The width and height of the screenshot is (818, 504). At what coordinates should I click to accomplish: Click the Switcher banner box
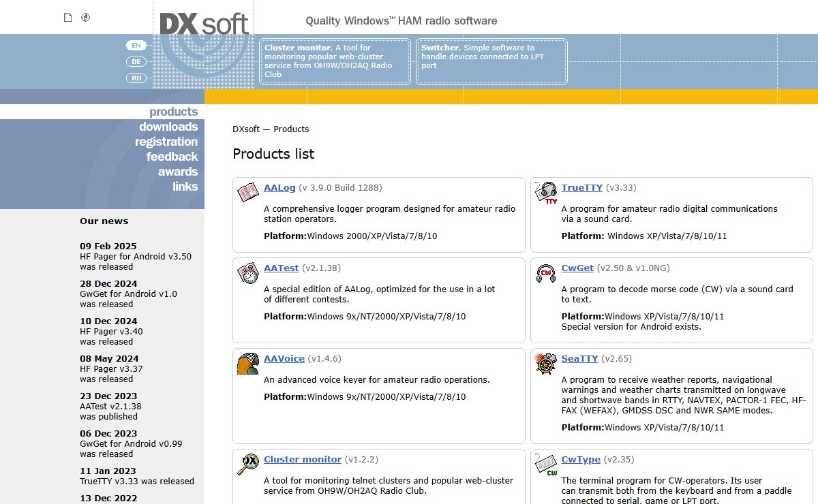(491, 61)
